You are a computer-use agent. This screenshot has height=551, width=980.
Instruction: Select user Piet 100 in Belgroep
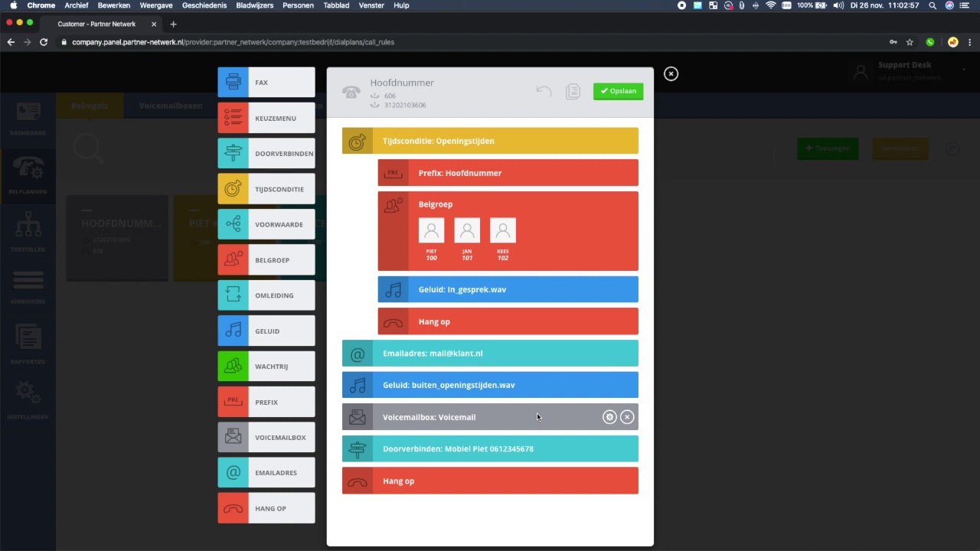tap(431, 239)
